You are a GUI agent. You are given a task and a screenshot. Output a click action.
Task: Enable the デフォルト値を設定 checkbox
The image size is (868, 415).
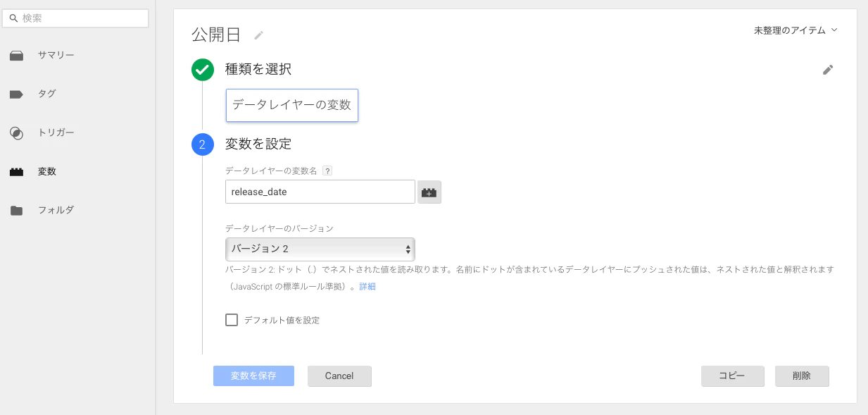tap(232, 320)
